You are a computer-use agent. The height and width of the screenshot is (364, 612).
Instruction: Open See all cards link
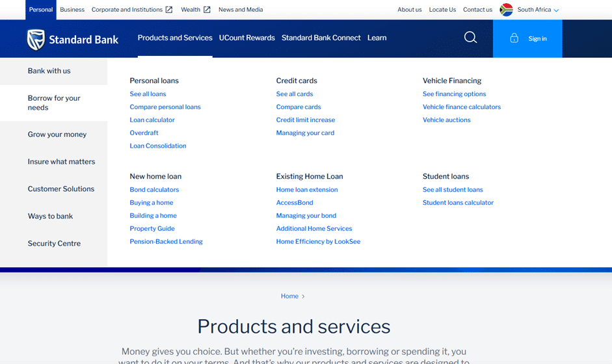294,94
